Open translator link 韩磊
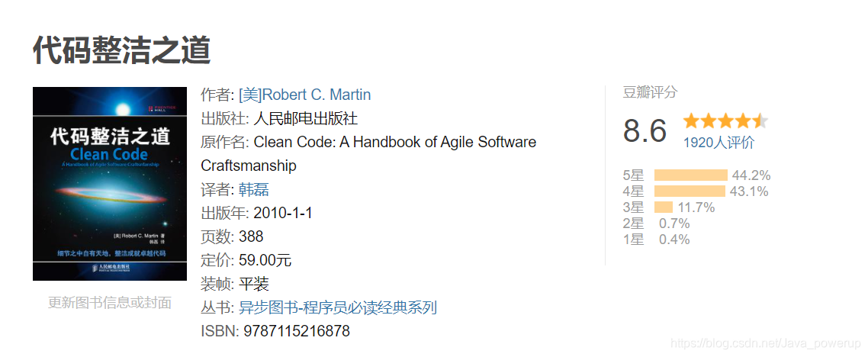868x357 pixels. coord(253,190)
